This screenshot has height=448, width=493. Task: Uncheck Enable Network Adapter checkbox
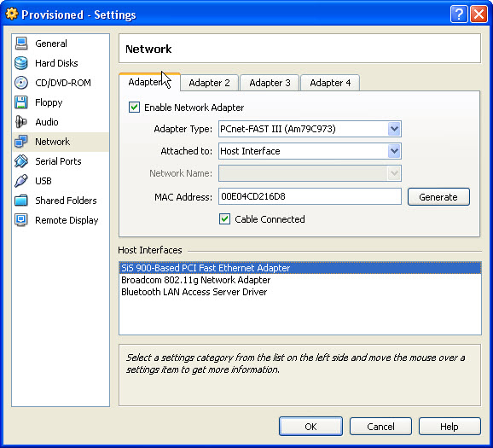(134, 108)
